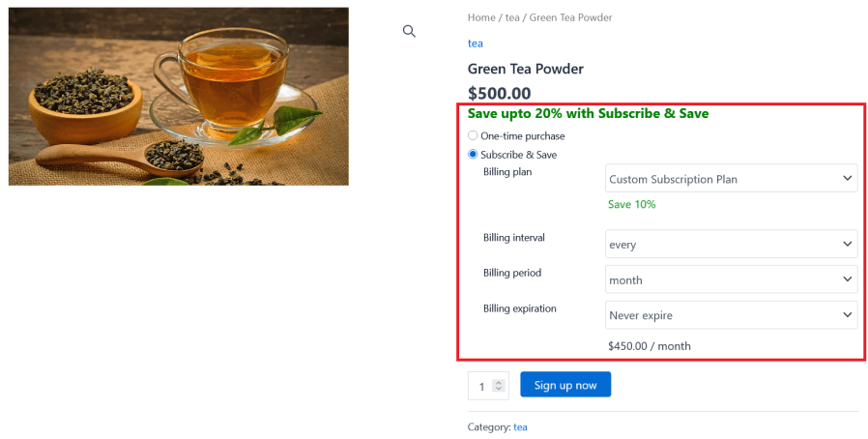Click the Save 10% discount text
This screenshot has height=439, width=868.
click(x=632, y=204)
